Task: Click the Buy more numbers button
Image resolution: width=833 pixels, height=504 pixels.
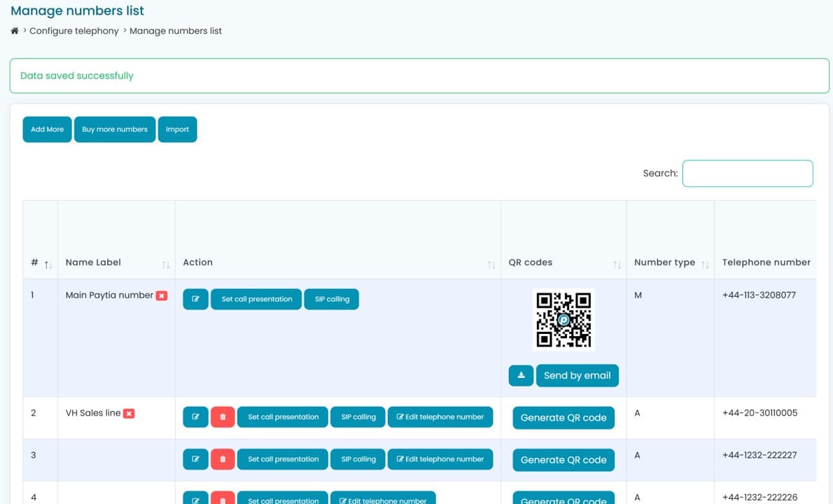Action: pyautogui.click(x=114, y=129)
